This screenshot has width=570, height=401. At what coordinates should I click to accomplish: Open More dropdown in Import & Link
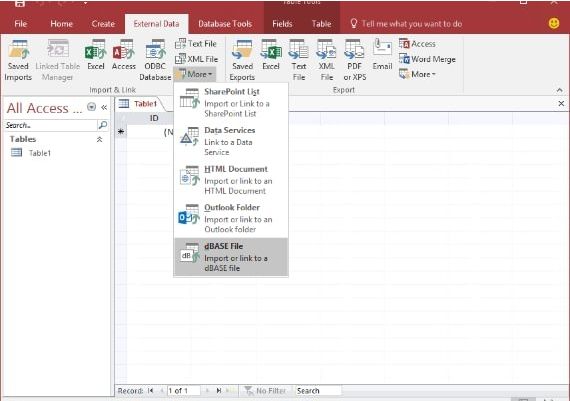click(195, 74)
